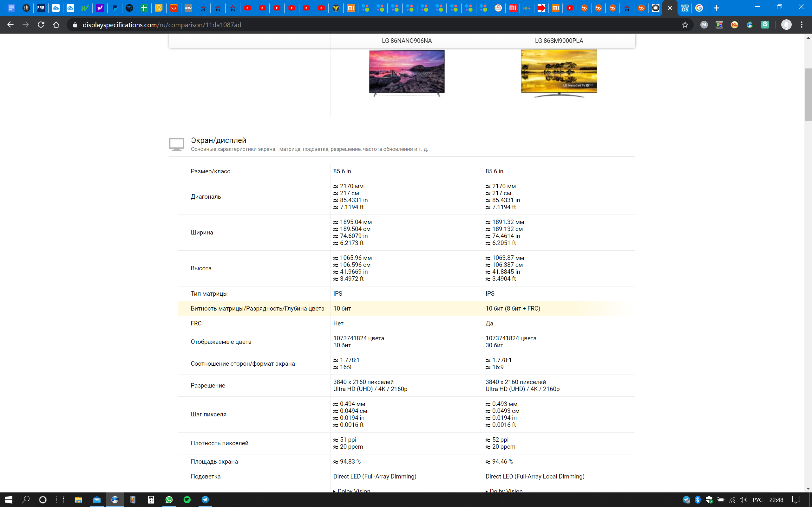Open a new browser tab

(x=717, y=8)
